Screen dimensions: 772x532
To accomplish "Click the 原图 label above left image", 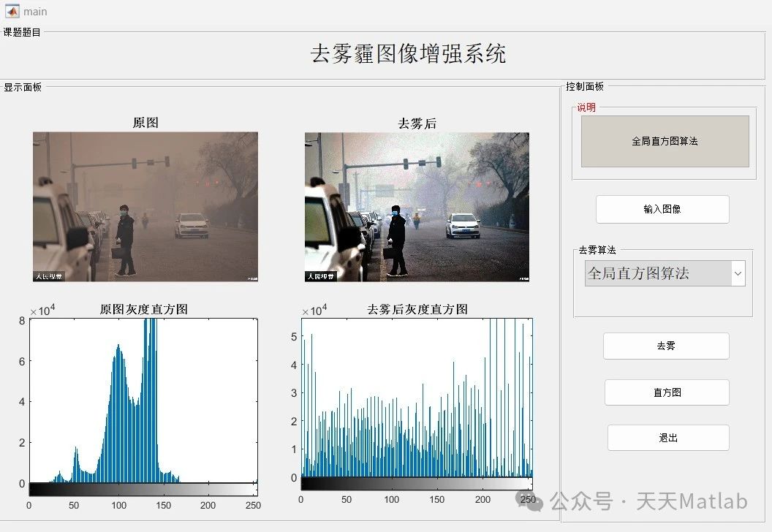I will (145, 123).
